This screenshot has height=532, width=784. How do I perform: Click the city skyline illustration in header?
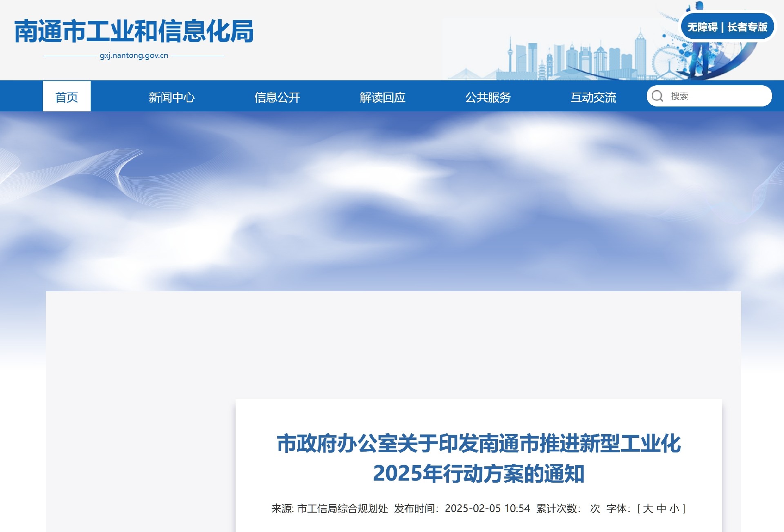pos(572,59)
